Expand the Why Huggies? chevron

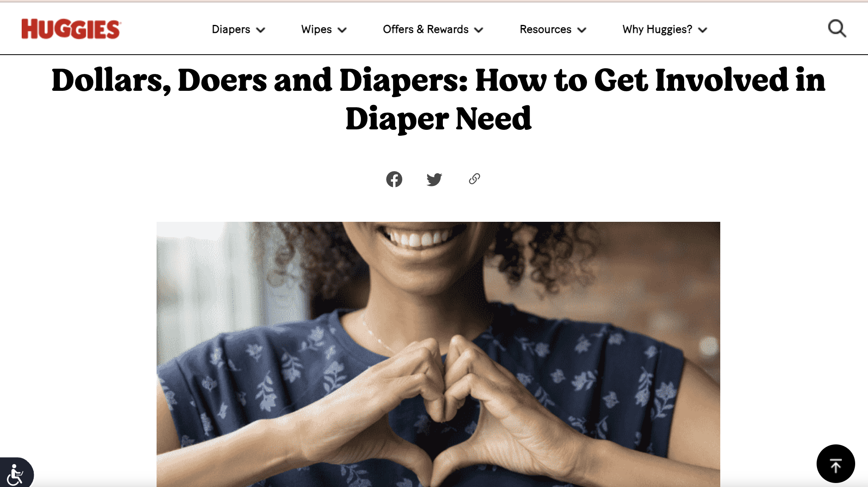click(703, 30)
